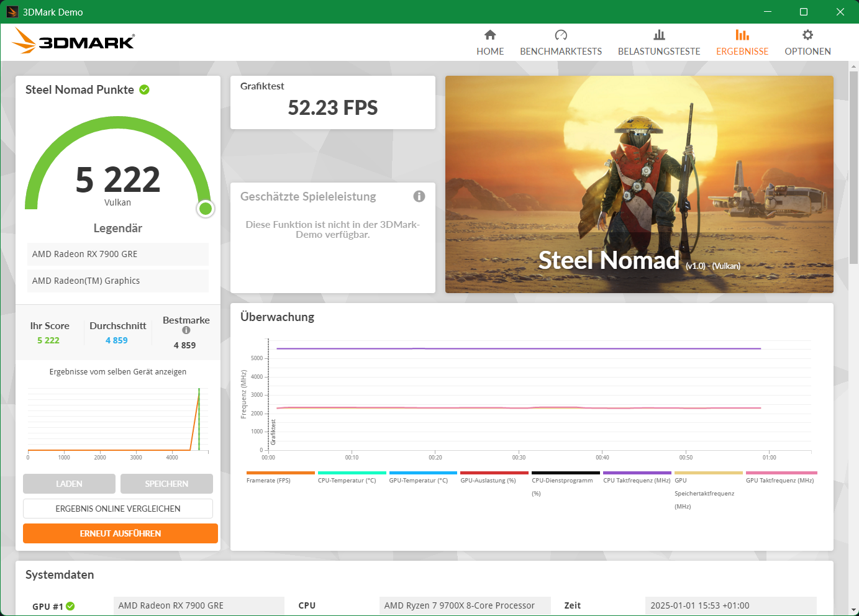Click Durchschnitt value 4 859
Viewport: 859px width, 616px height.
(x=117, y=340)
